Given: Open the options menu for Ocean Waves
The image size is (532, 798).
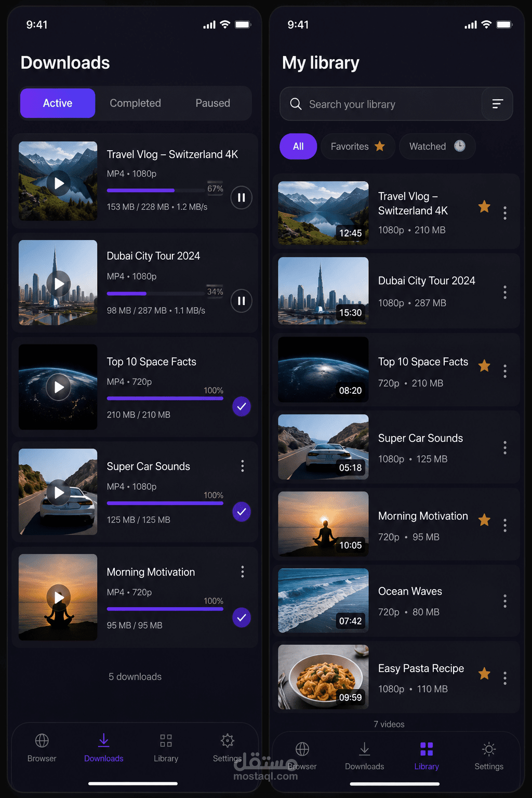Looking at the screenshot, I should [x=505, y=602].
